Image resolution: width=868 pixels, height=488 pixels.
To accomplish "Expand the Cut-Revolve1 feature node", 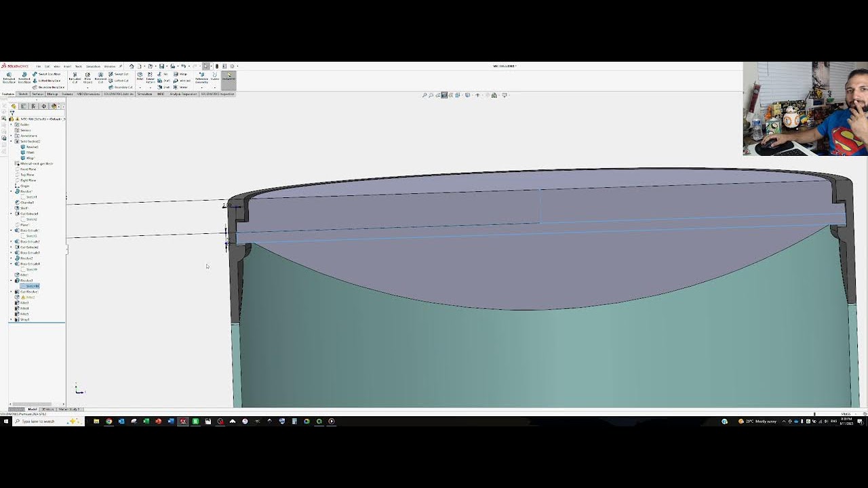I will [12, 291].
